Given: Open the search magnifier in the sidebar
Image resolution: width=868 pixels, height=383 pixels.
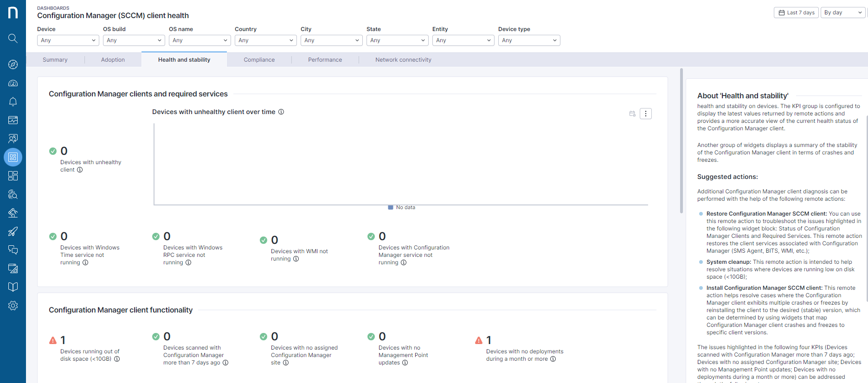Looking at the screenshot, I should click(13, 38).
